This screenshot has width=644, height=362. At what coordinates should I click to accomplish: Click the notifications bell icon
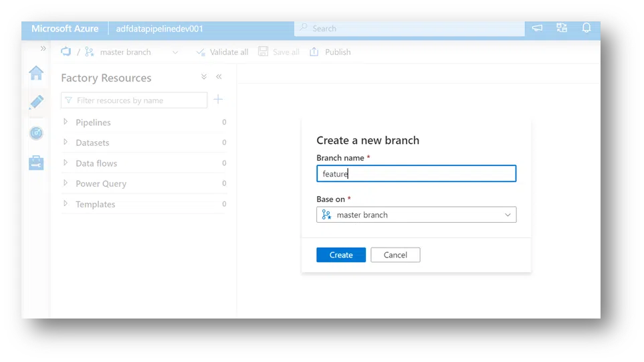[586, 28]
